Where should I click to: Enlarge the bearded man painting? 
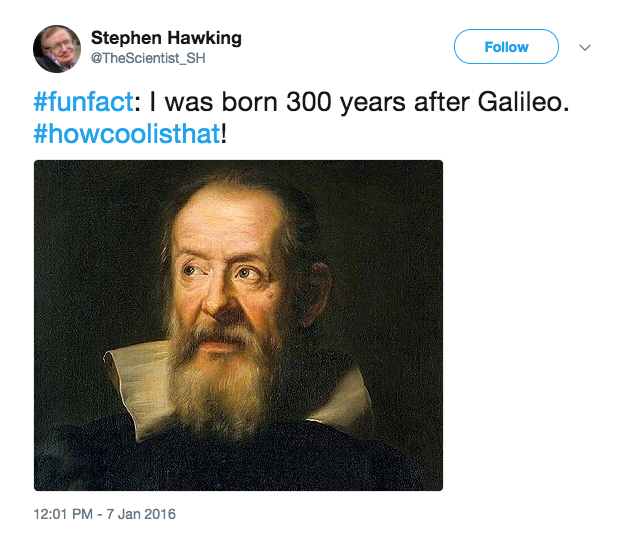238,325
